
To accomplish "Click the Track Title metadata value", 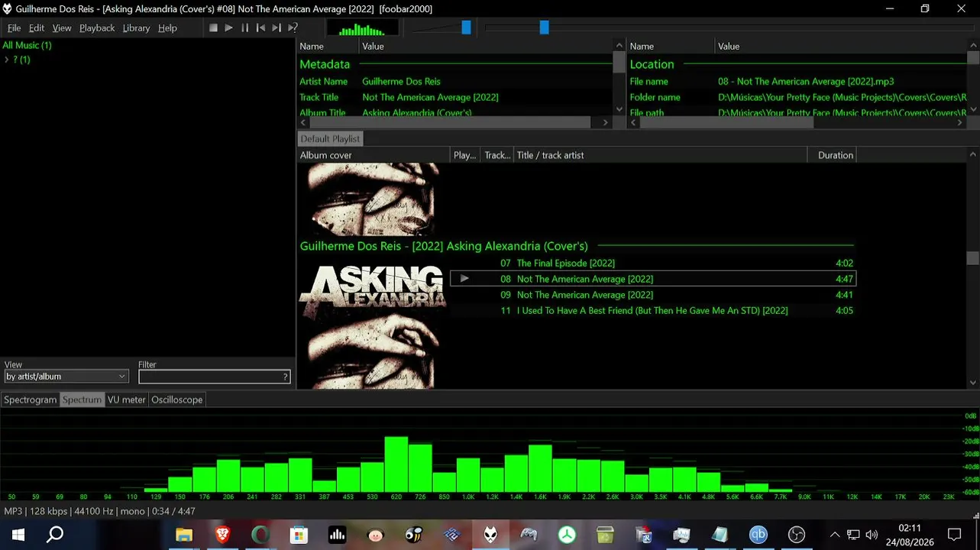I will point(430,97).
